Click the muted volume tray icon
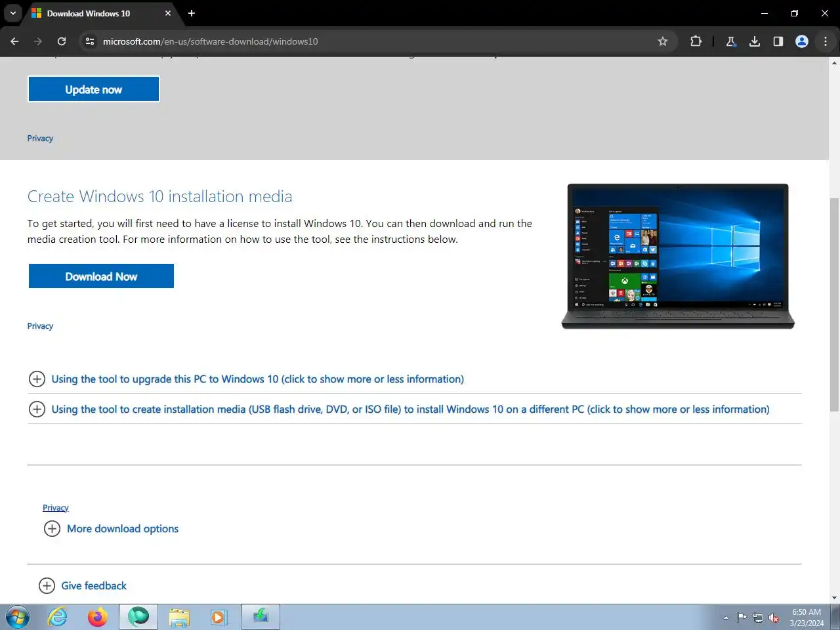Image resolution: width=840 pixels, height=630 pixels. pyautogui.click(x=774, y=618)
